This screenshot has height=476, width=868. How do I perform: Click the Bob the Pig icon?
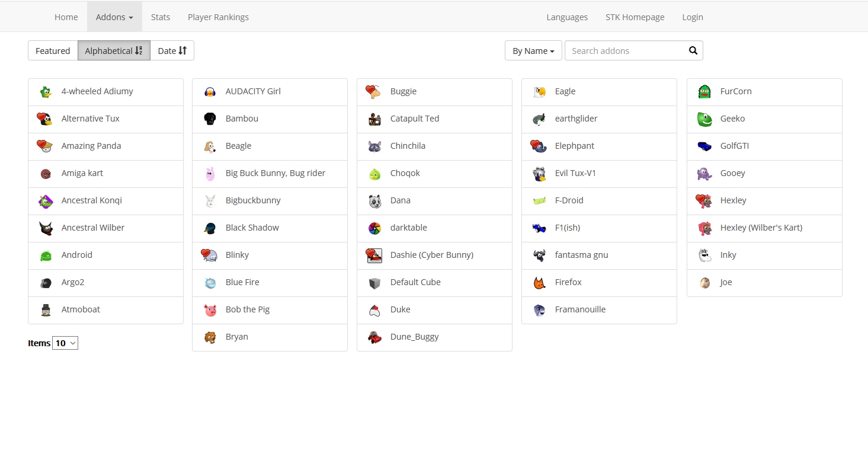pyautogui.click(x=210, y=310)
